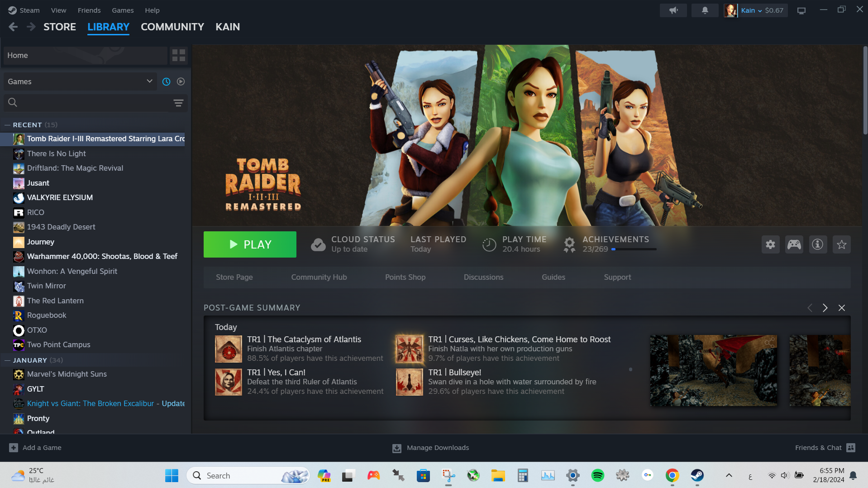Open the Discussions link
Viewport: 868px width, 488px height.
coord(483,277)
